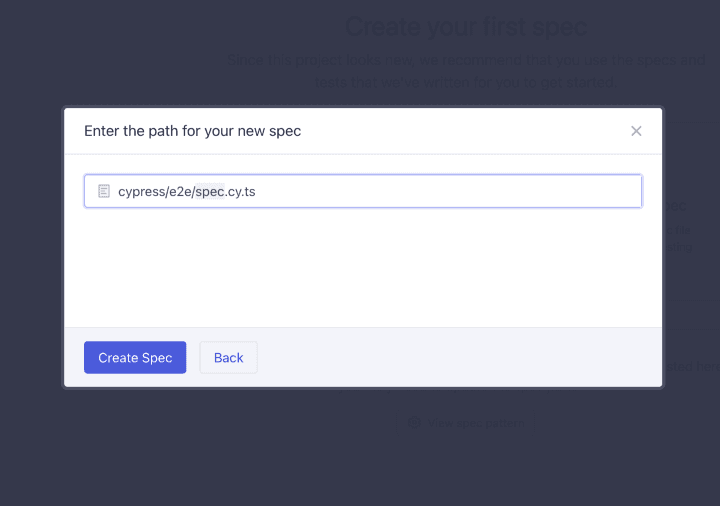720x506 pixels.
Task: Click the gear icon beside View spec pattern
Action: tap(414, 424)
